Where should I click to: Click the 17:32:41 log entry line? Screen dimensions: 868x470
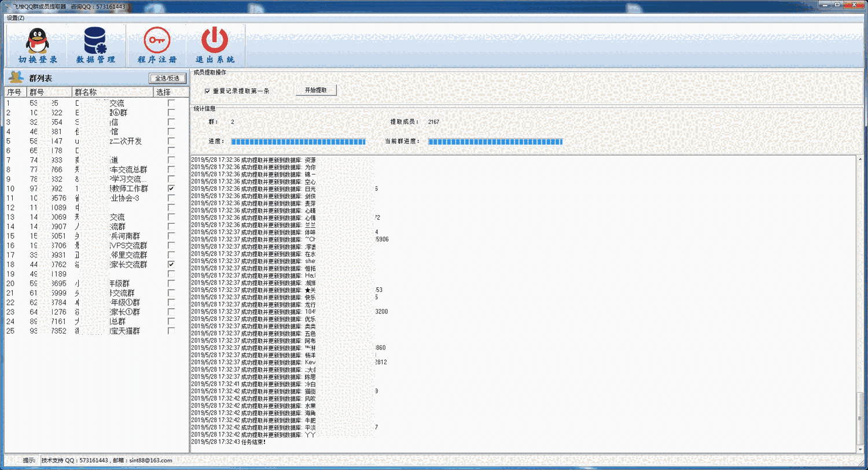click(x=253, y=384)
